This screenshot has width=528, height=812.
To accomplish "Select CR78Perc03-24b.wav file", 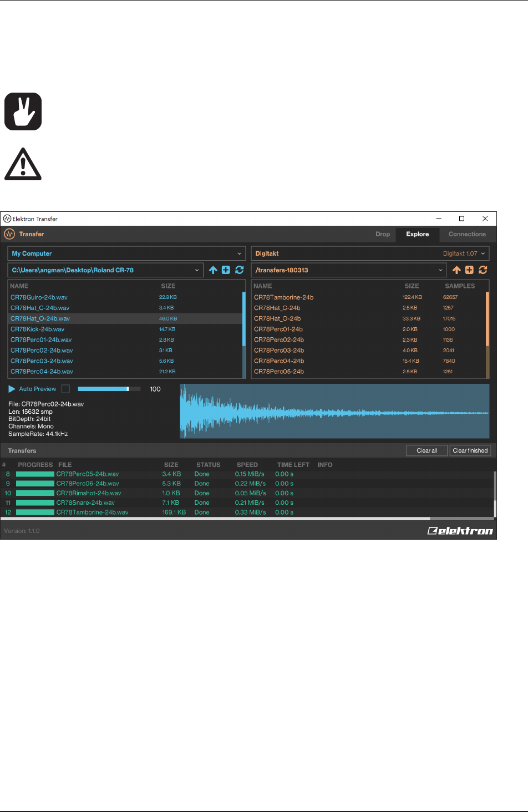I will [125, 361].
